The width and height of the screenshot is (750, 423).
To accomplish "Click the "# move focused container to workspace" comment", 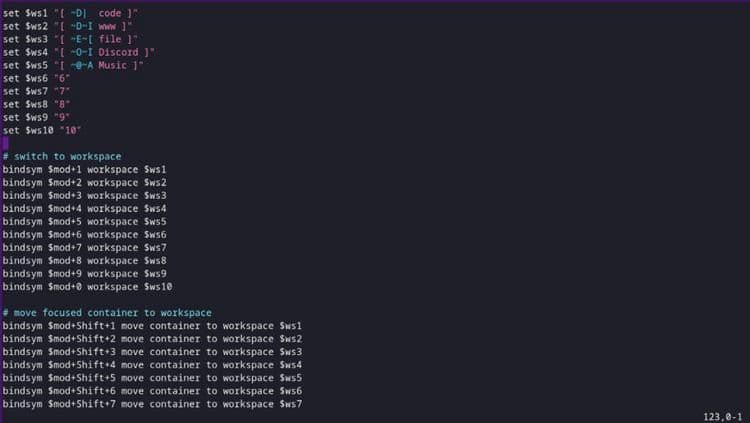I will click(x=106, y=313).
